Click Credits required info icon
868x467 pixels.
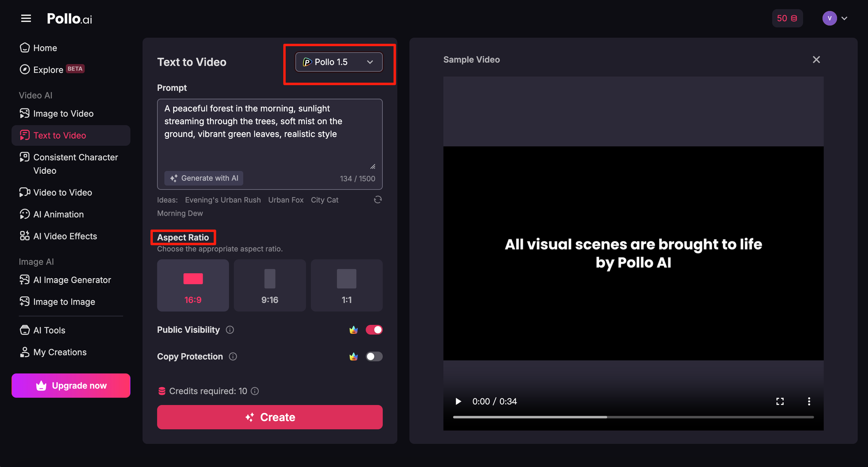click(x=255, y=391)
